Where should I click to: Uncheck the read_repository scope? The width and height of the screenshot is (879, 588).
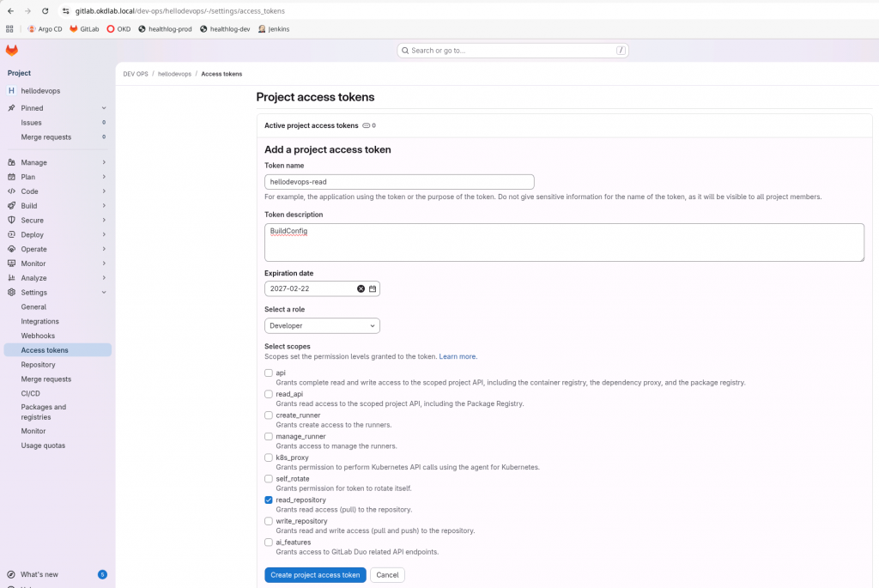click(x=269, y=500)
